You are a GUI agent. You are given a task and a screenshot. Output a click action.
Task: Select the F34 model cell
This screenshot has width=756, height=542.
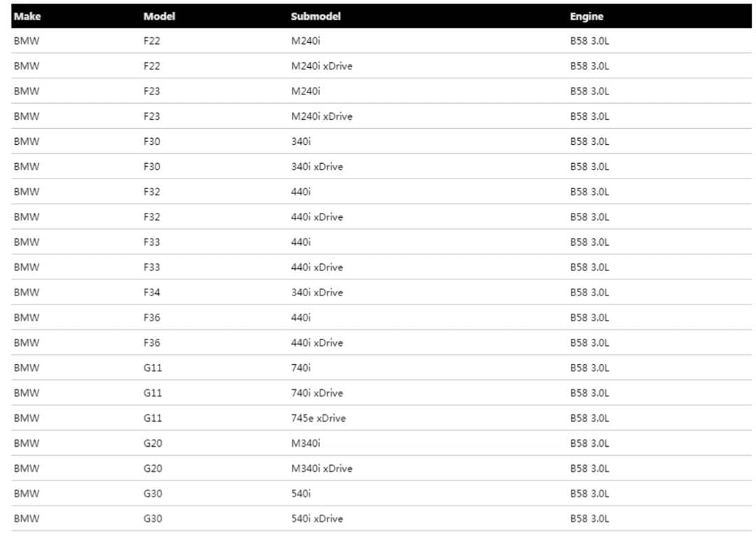click(152, 292)
